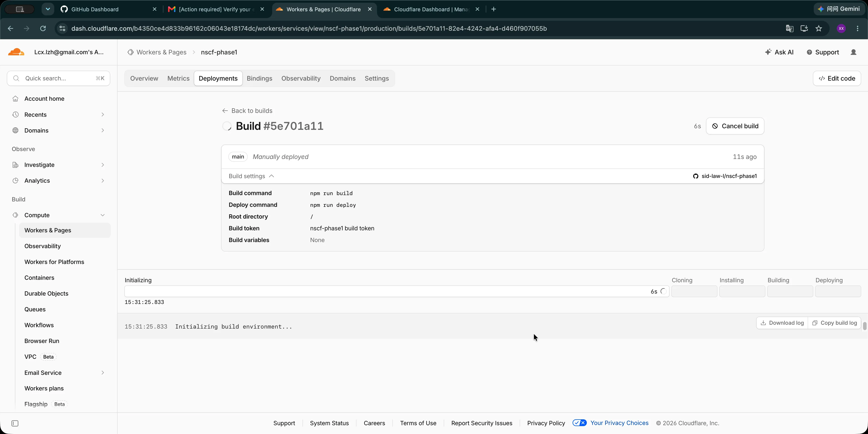Screen dimensions: 868x434
Task: Copy the build log
Action: 834,323
